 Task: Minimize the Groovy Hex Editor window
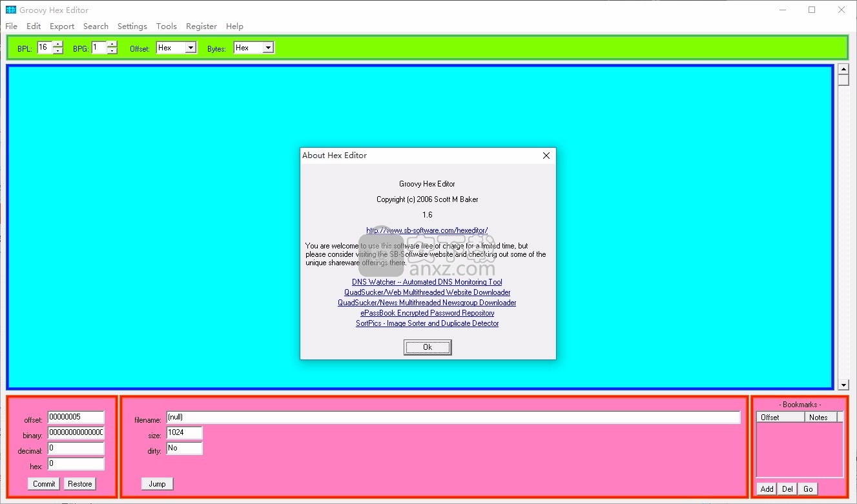point(783,10)
